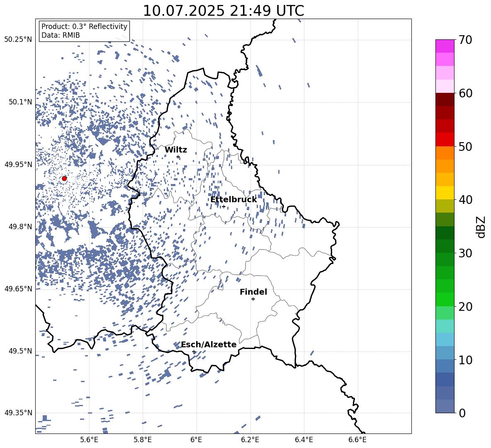
Task: Click the 50.25°N latitude label
Action: (18, 40)
